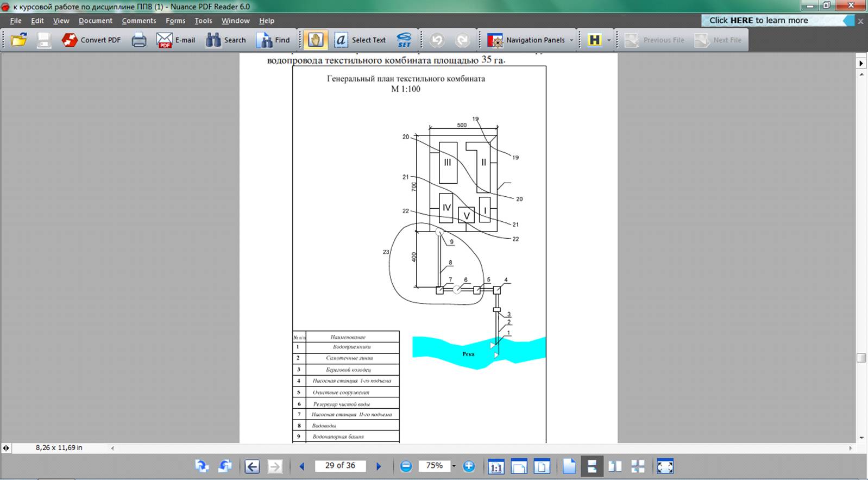The height and width of the screenshot is (480, 868).
Task: Click the page number input field
Action: click(x=340, y=466)
